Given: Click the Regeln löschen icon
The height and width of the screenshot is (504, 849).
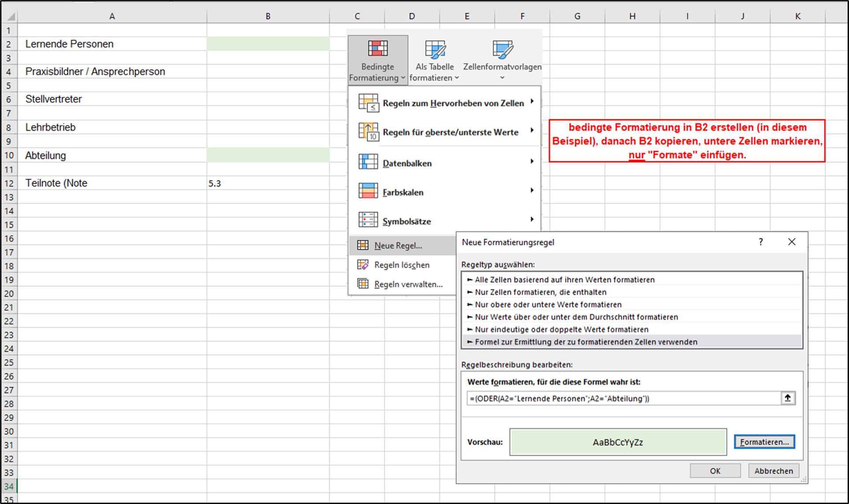Looking at the screenshot, I should click(x=363, y=264).
